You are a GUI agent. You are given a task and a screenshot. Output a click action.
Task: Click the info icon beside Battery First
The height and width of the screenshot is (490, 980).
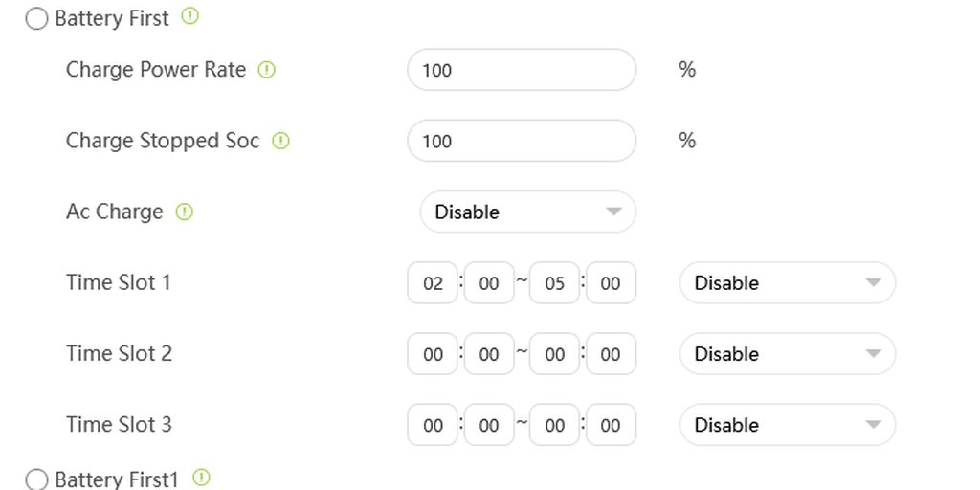point(190,16)
